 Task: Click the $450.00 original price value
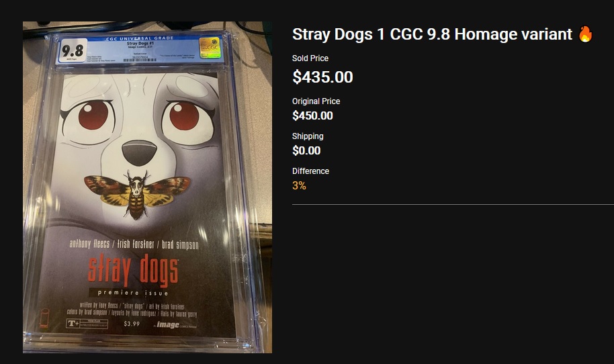312,116
